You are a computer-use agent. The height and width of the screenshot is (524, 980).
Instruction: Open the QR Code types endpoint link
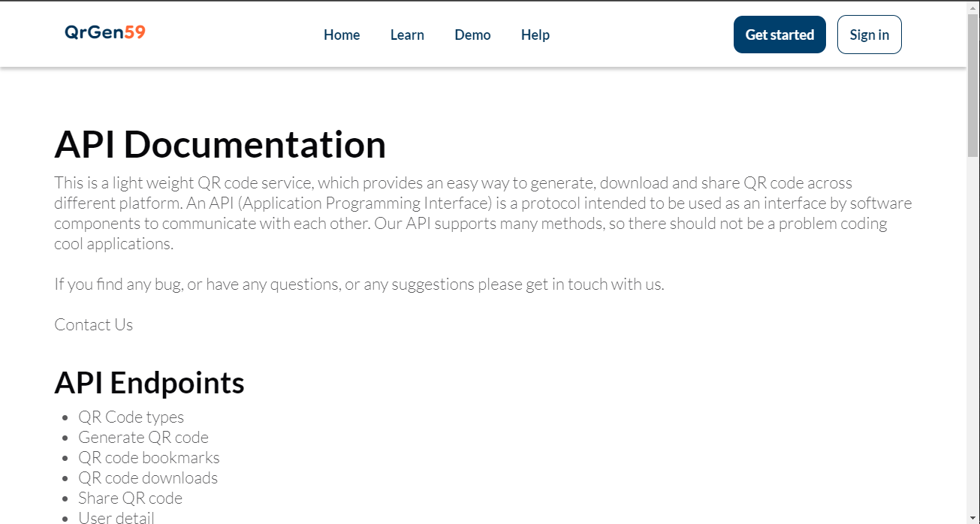tap(131, 417)
